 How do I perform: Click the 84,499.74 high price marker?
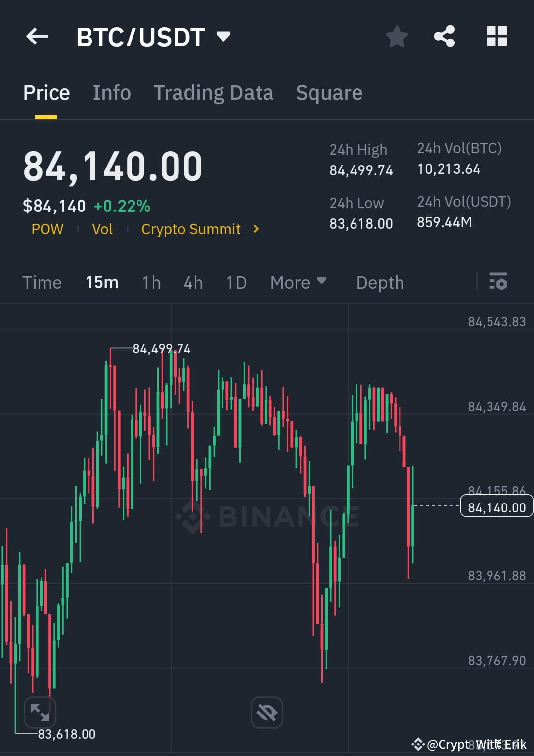tap(161, 348)
